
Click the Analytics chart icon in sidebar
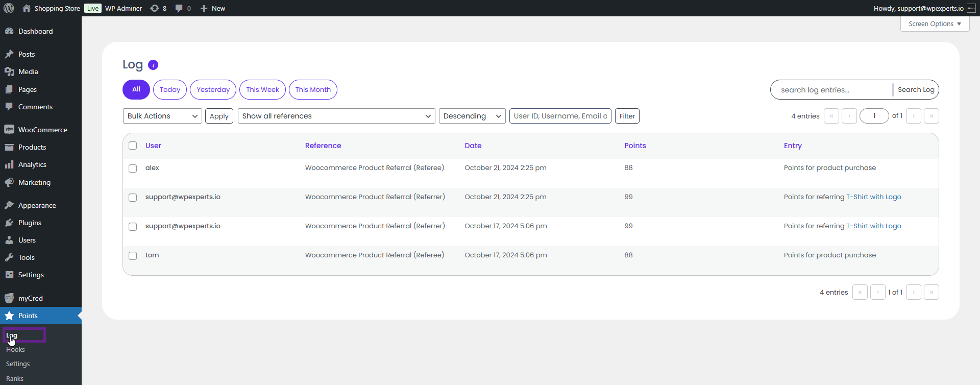coord(9,164)
